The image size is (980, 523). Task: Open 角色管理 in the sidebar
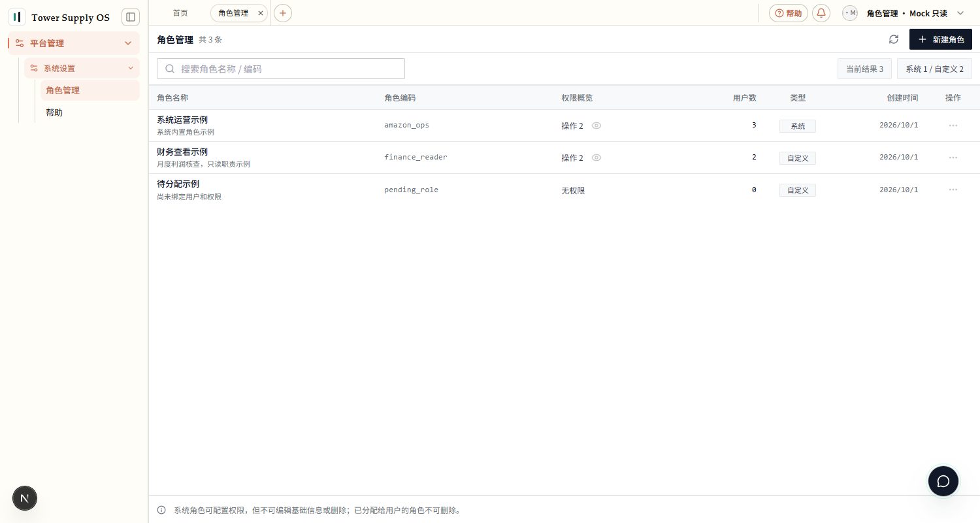[x=90, y=90]
